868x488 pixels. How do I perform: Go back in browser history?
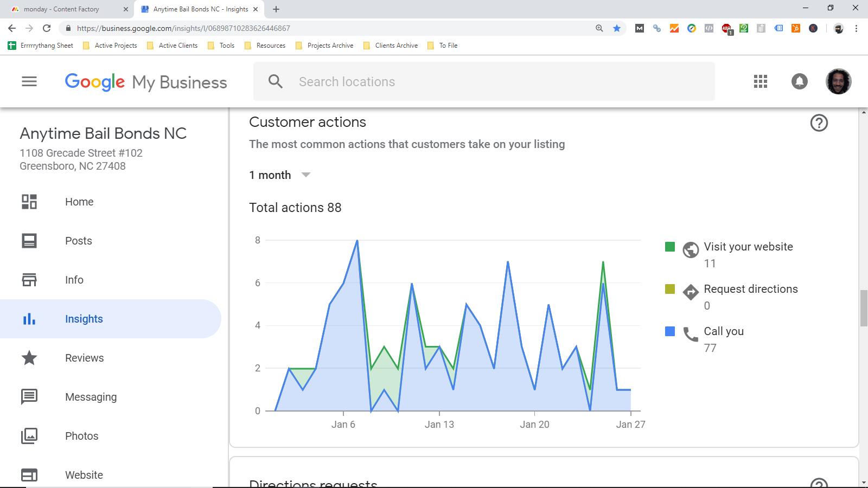click(12, 28)
